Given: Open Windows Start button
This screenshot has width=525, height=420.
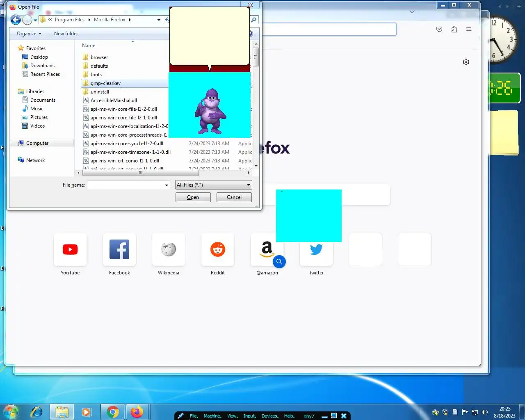Looking at the screenshot, I should click(x=11, y=411).
